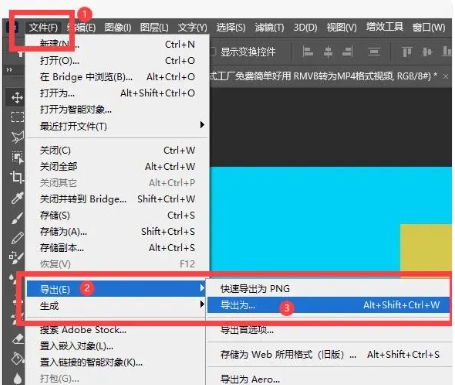Open the 文字(Y) menu
The image size is (455, 385).
click(x=192, y=27)
